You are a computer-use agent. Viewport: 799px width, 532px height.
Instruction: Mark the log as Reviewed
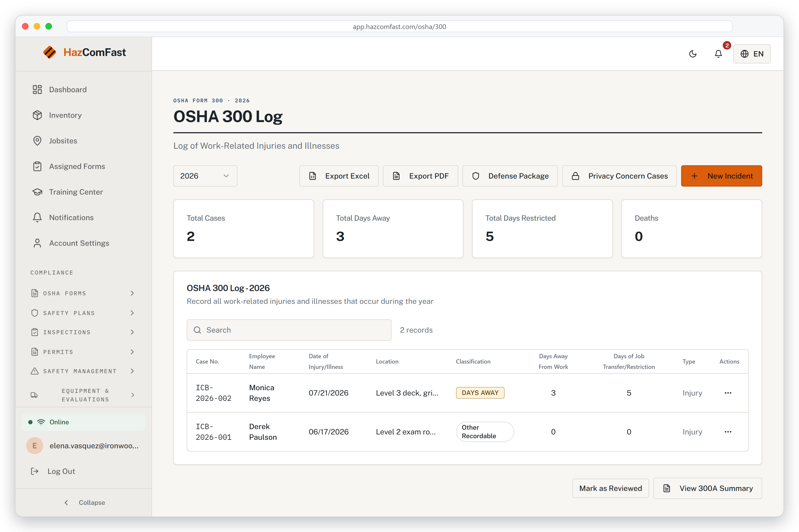point(611,488)
